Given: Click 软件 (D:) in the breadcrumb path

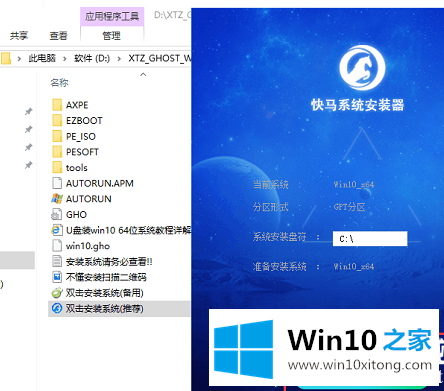Looking at the screenshot, I should [x=92, y=59].
